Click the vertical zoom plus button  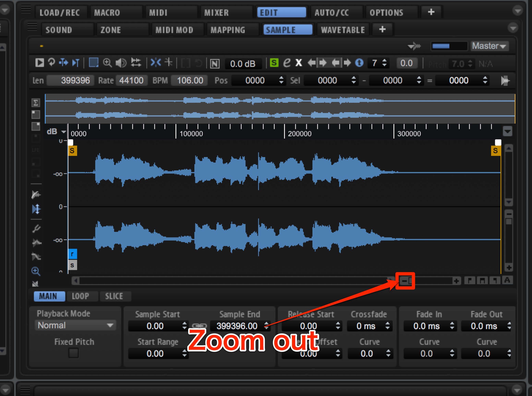(x=509, y=268)
